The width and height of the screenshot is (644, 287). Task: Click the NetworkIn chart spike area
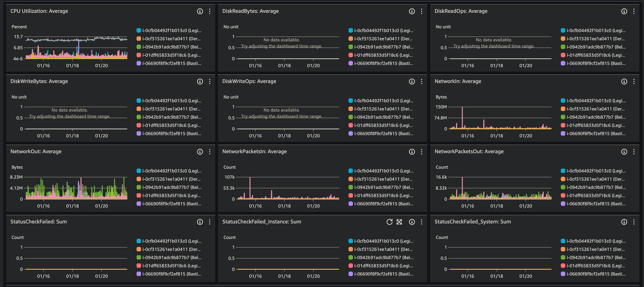pos(462,117)
